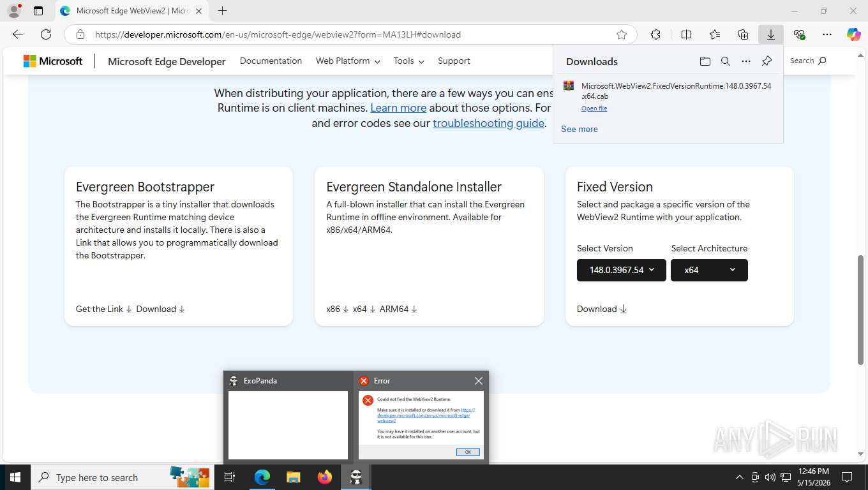This screenshot has height=490, width=868.
Task: Expand Select Architecture x64 dropdown
Action: pyautogui.click(x=709, y=270)
